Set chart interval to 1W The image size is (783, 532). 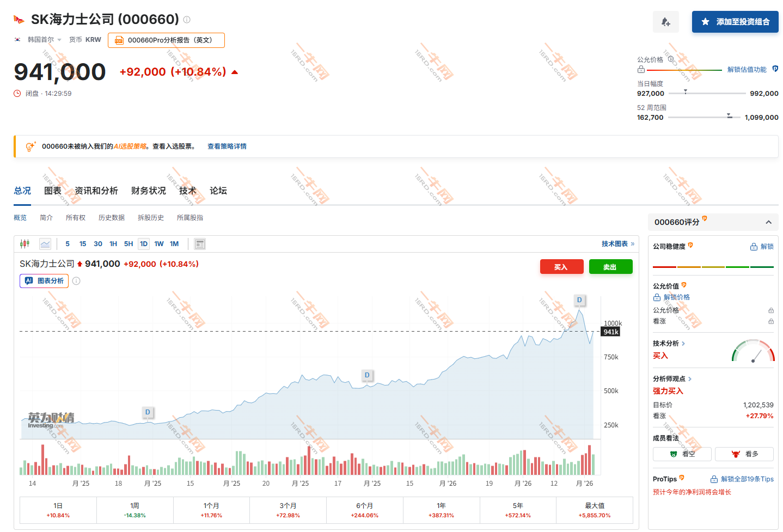click(x=159, y=244)
